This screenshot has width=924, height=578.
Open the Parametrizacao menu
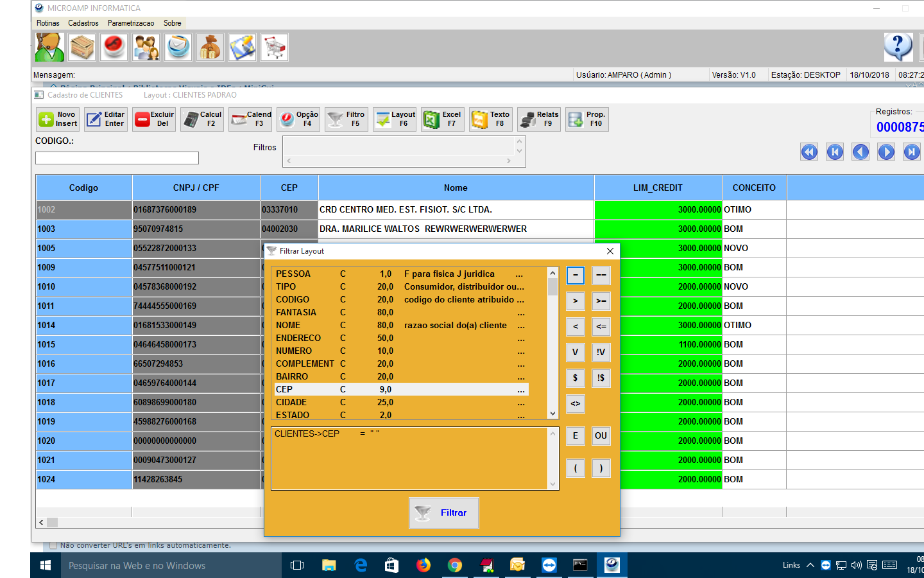[x=131, y=23]
